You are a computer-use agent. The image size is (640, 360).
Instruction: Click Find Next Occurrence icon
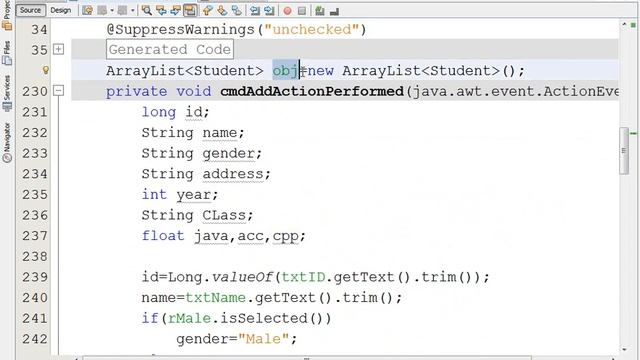click(176, 11)
